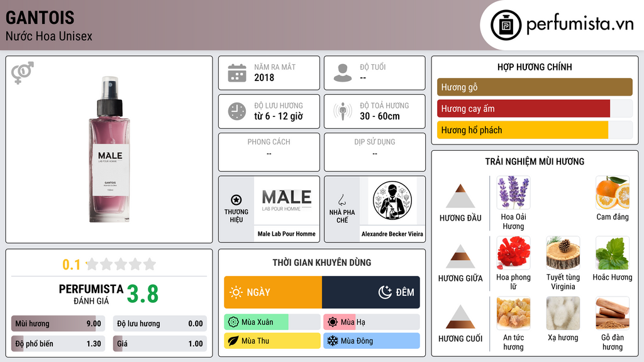Select the Gỗ đàn hương sandalwood image
The image size is (644, 362).
click(613, 313)
